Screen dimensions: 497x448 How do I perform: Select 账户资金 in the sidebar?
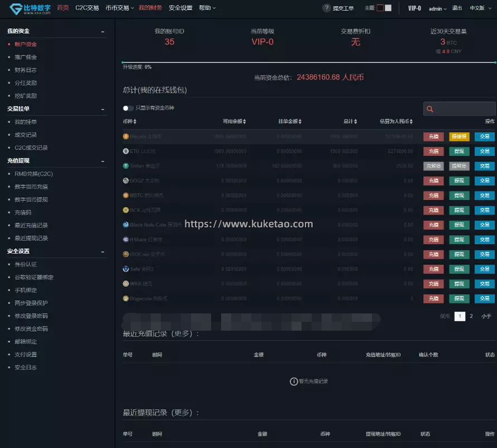[26, 44]
